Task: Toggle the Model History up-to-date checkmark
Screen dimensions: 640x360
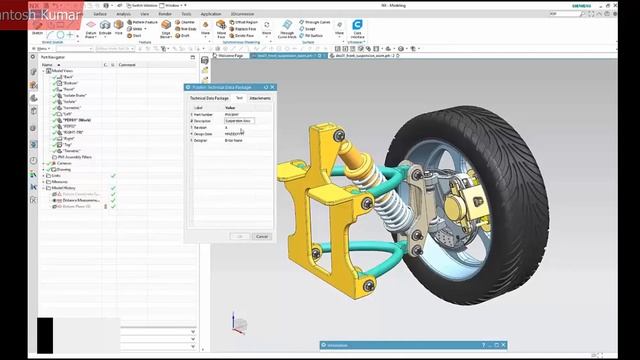Action: click(113, 188)
